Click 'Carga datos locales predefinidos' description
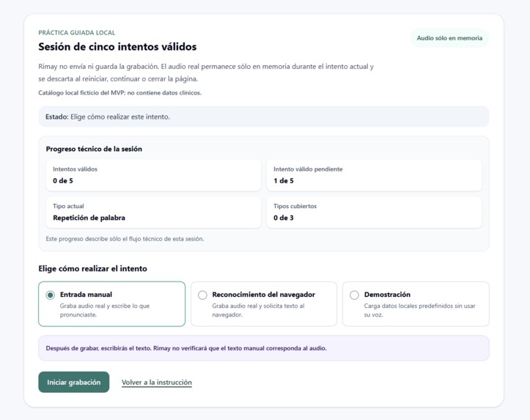 pyautogui.click(x=419, y=310)
